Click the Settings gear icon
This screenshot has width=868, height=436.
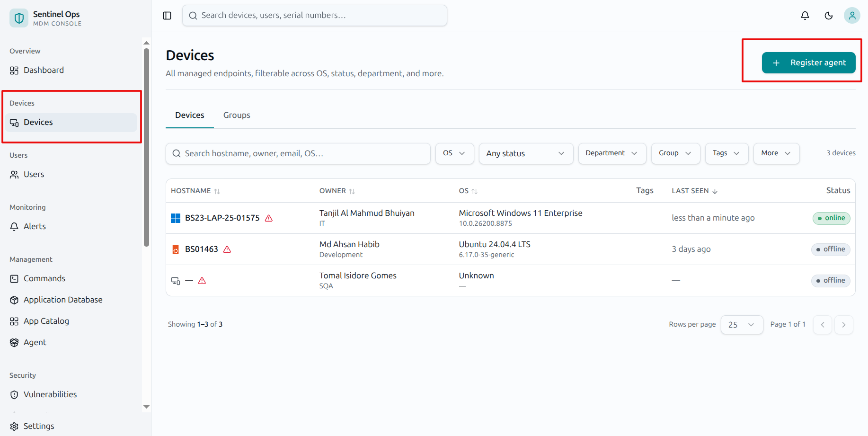[14, 427]
